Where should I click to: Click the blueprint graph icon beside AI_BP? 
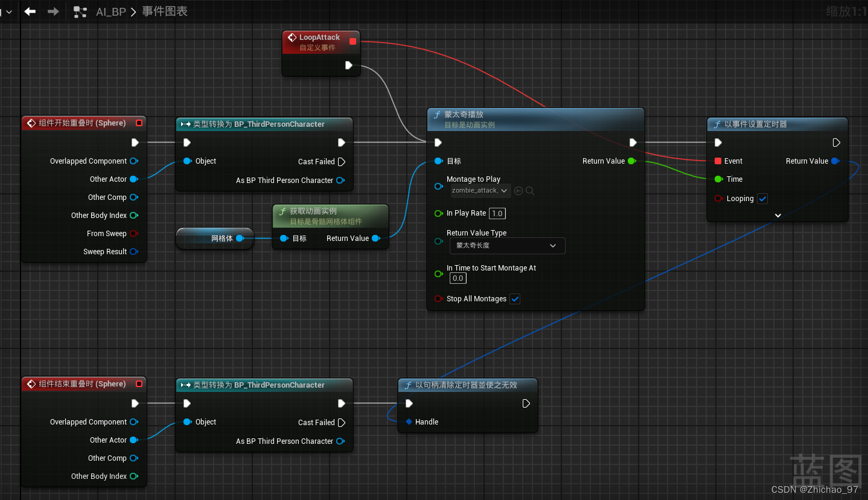80,11
